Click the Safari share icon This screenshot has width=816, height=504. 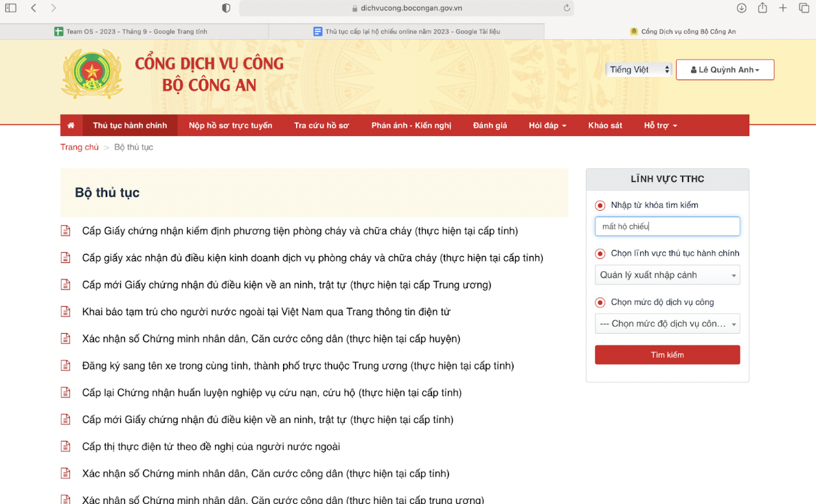(x=762, y=8)
